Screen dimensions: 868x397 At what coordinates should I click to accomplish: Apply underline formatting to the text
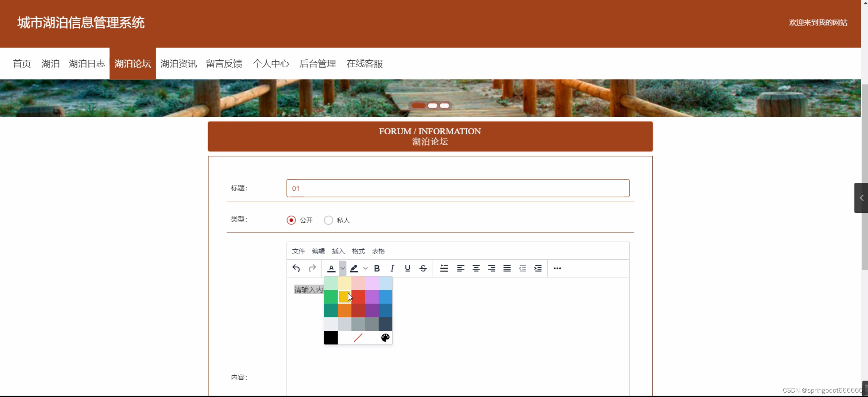(407, 268)
